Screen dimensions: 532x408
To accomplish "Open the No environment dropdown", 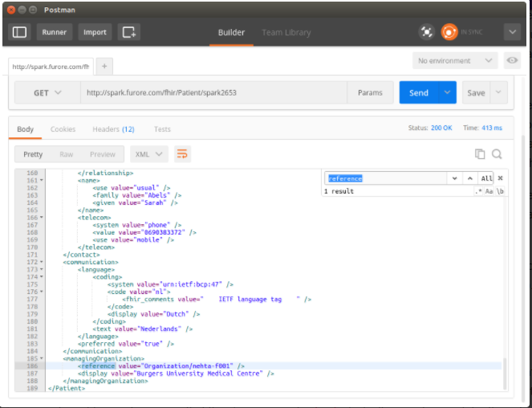I will (455, 61).
